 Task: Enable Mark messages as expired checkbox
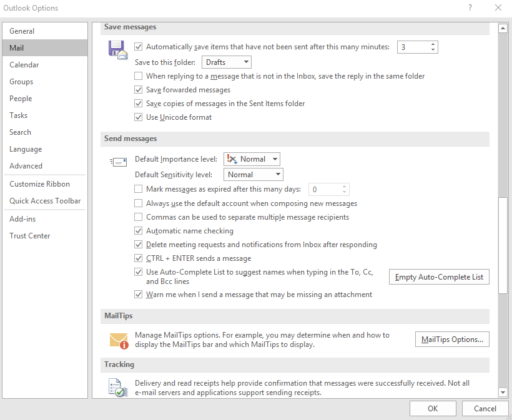click(x=139, y=189)
